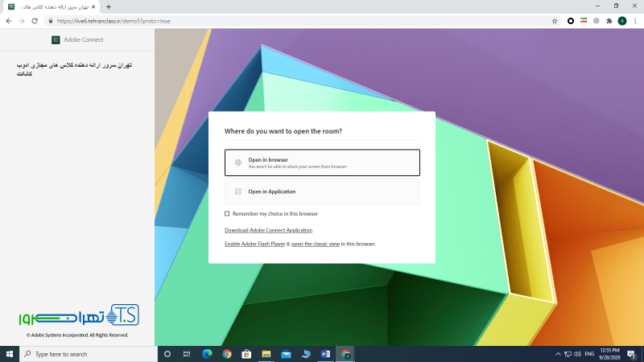Select the Open in browser option
This screenshot has height=362, width=644.
point(322,162)
